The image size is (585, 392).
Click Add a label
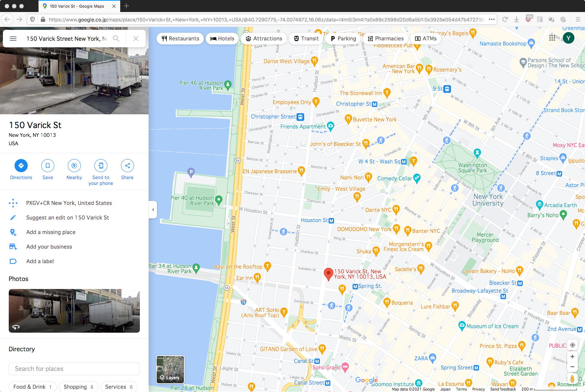[74, 261]
